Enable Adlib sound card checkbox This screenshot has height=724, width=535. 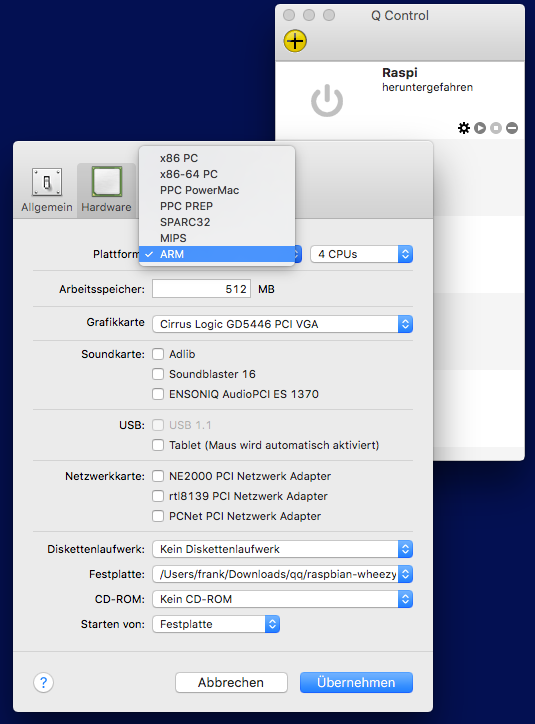(x=158, y=354)
